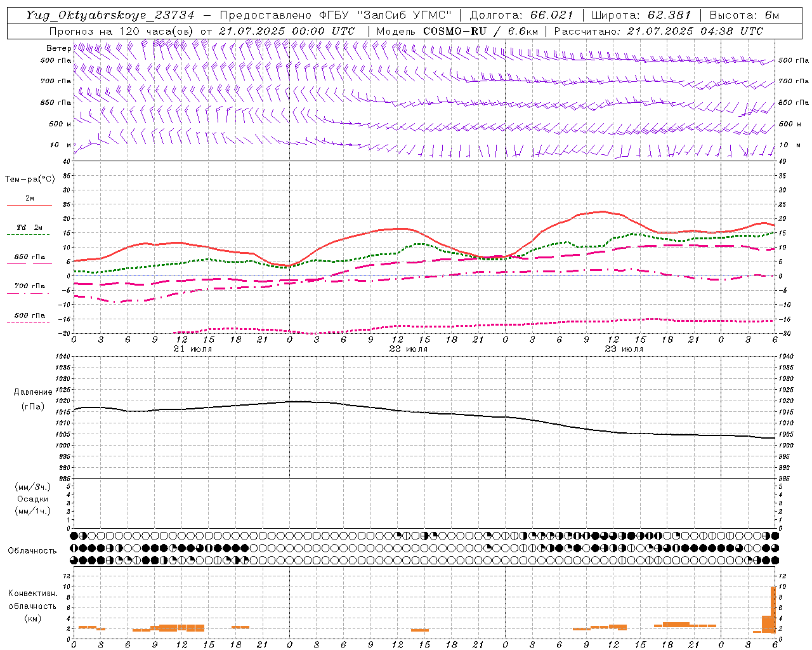Select the Осадки precipitation label

coord(32,499)
